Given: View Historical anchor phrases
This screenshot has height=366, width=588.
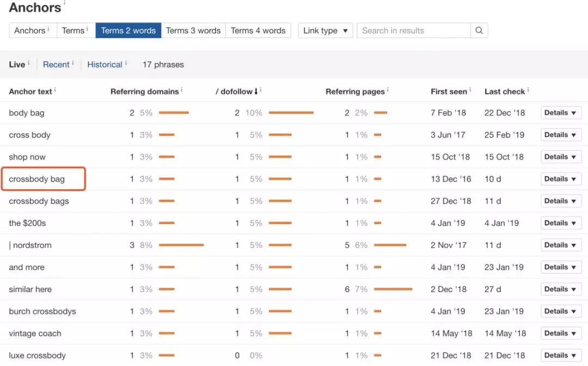Looking at the screenshot, I should point(105,64).
